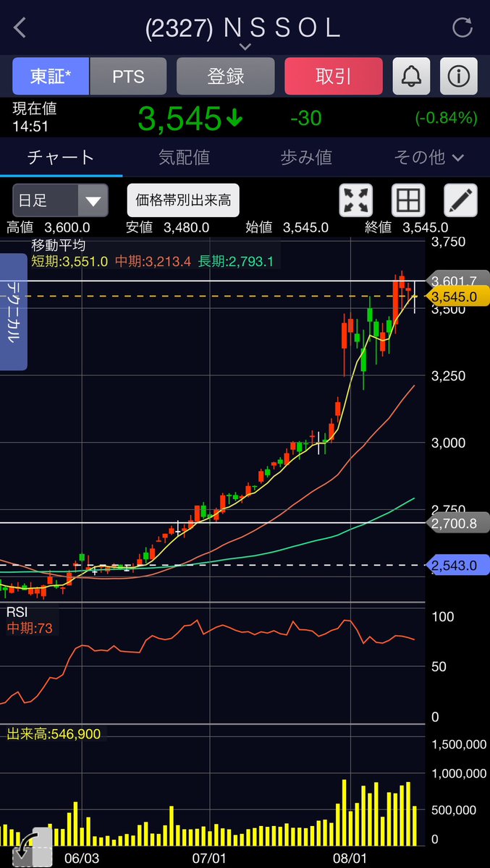This screenshot has width=490, height=868.
Task: Expand chart to fullscreen
Action: click(356, 200)
